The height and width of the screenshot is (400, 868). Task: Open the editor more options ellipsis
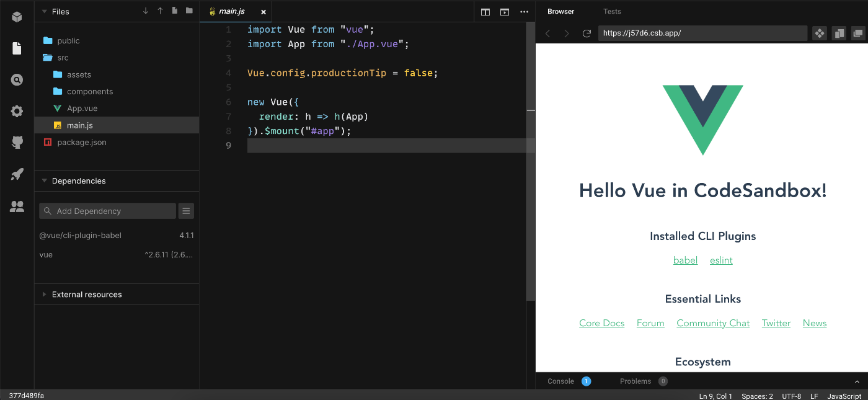pyautogui.click(x=525, y=12)
